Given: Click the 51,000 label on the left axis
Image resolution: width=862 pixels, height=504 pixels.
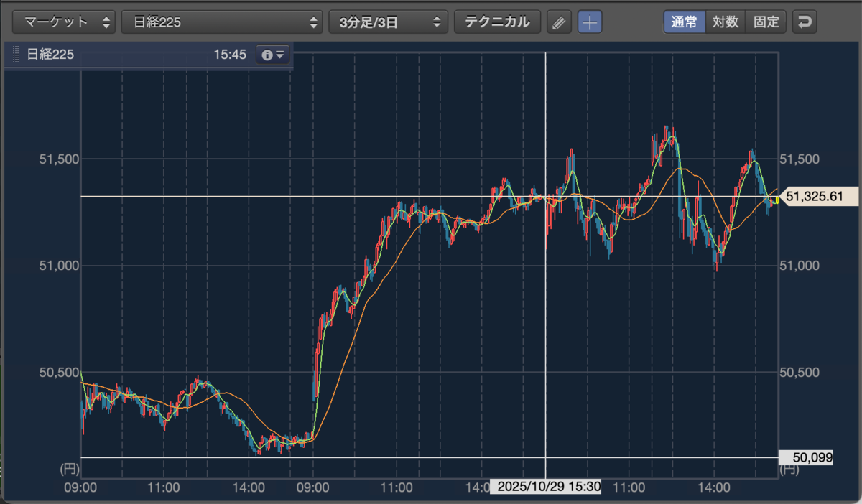Looking at the screenshot, I should [x=57, y=266].
